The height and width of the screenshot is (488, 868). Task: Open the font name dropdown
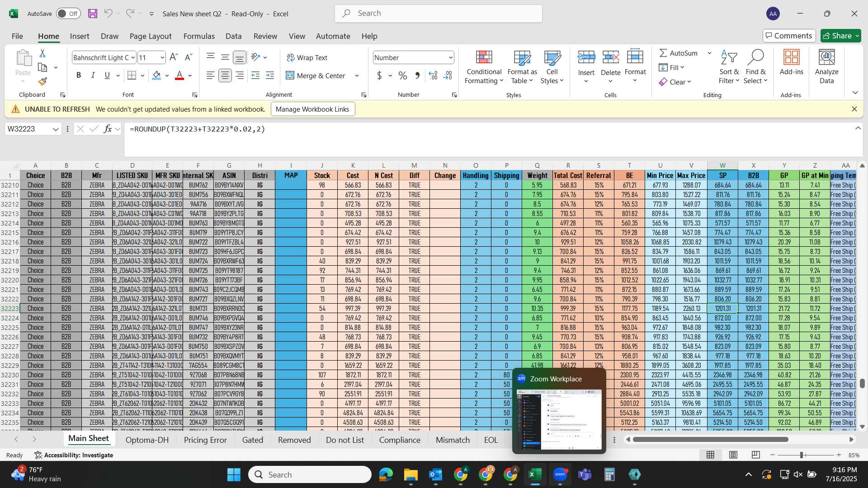[x=133, y=58]
